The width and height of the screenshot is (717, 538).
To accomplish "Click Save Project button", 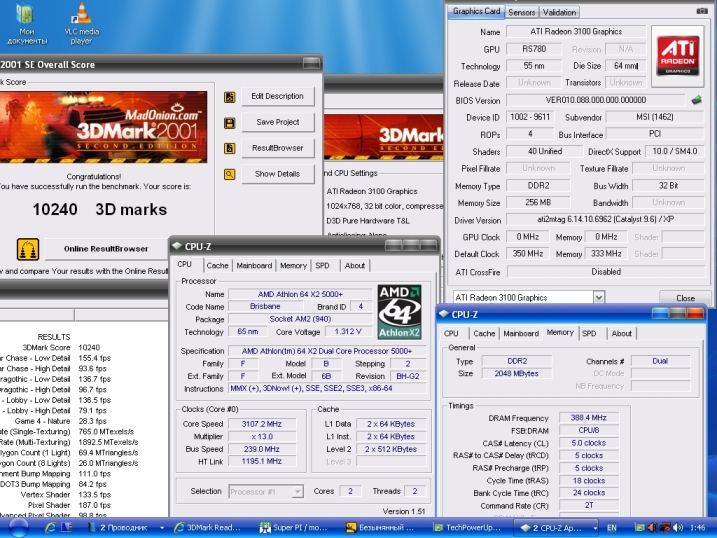I will pyautogui.click(x=278, y=122).
